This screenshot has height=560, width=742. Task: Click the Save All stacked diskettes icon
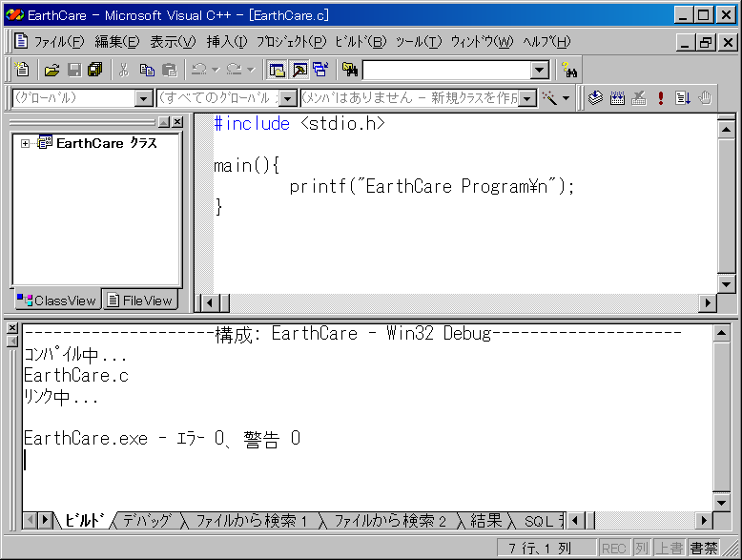click(95, 70)
